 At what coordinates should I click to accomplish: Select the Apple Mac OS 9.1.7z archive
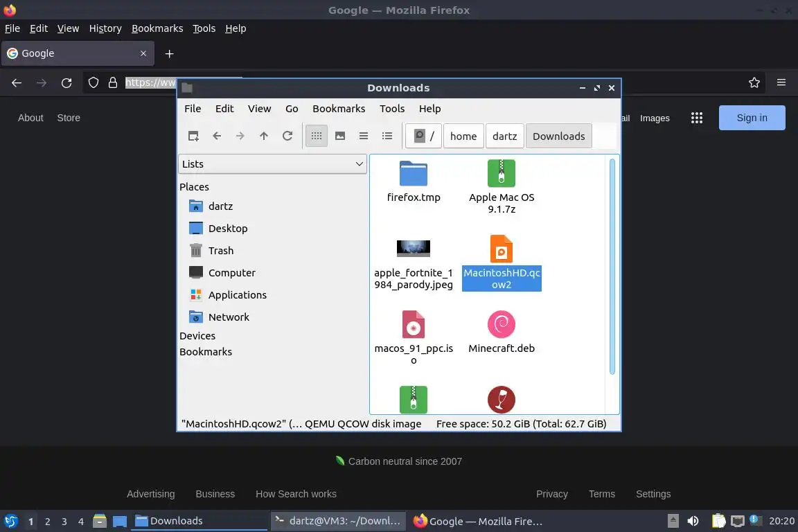click(502, 174)
